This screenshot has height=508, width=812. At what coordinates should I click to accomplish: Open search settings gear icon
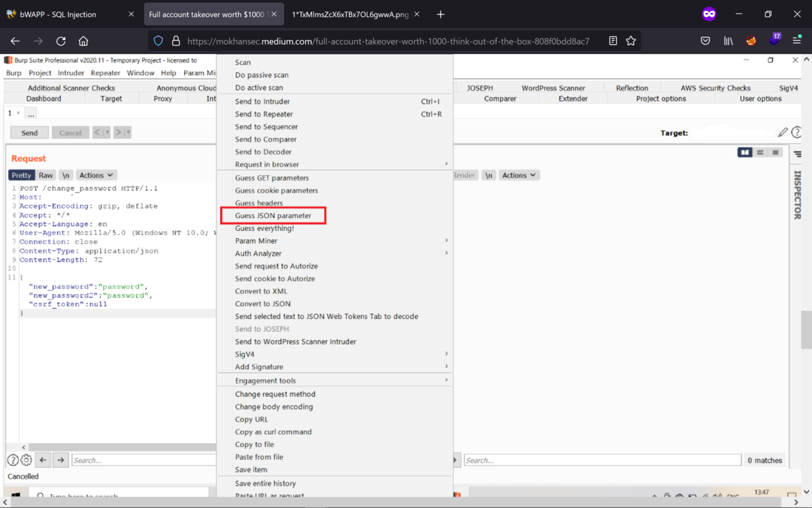tap(26, 460)
